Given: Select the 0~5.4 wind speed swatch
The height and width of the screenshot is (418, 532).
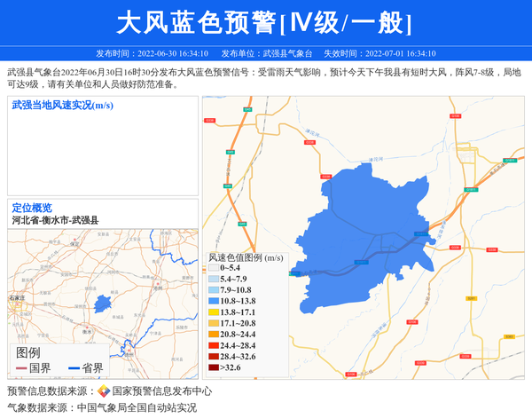Looking at the screenshot, I should point(213,268).
